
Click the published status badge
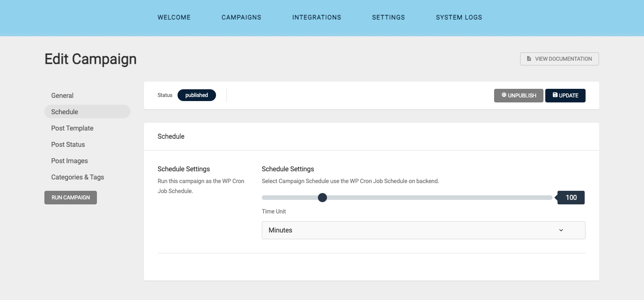point(197,95)
